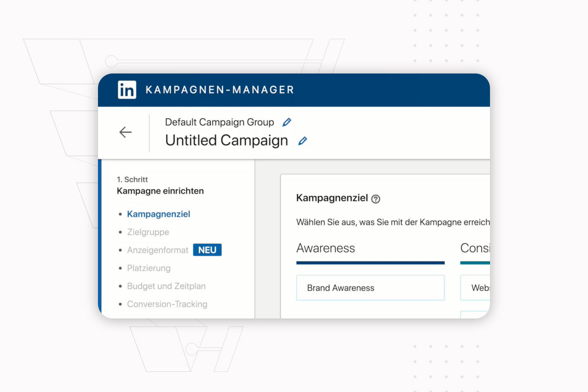The image size is (588, 392).
Task: Select the partially visible Website objective option
Action: [475, 288]
